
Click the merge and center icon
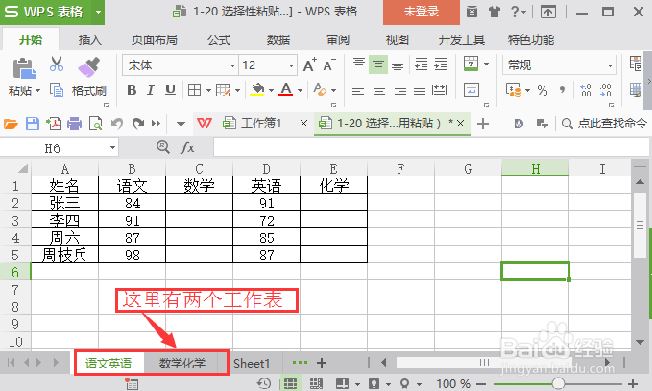(471, 64)
